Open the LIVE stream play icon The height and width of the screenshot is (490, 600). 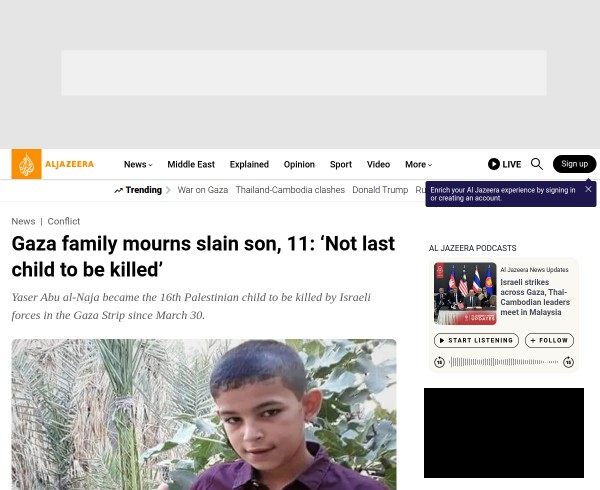point(494,164)
